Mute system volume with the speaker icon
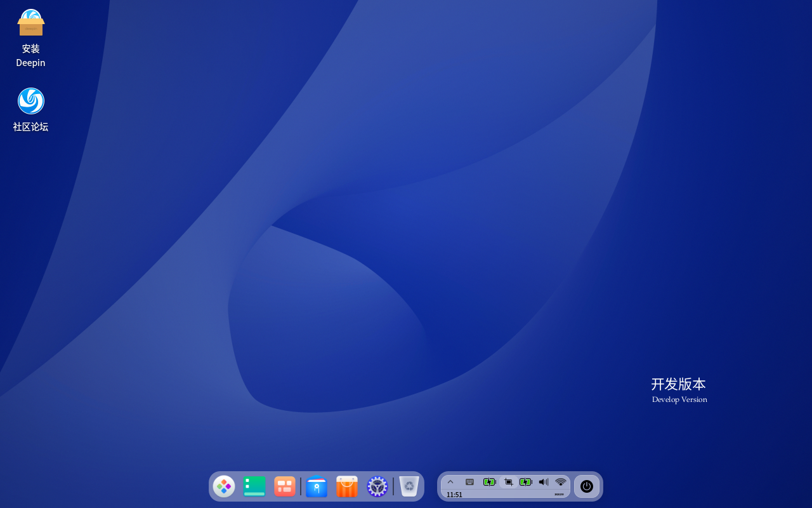 pos(543,482)
